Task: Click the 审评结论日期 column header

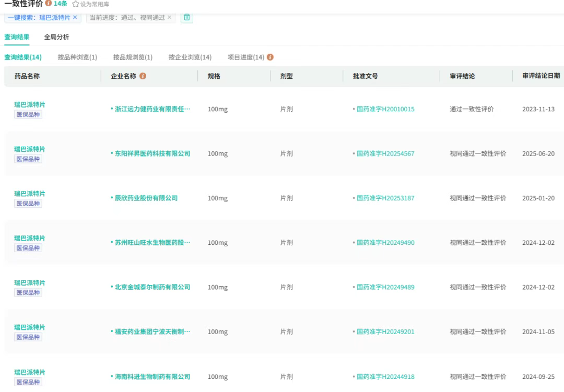Action: tap(541, 76)
